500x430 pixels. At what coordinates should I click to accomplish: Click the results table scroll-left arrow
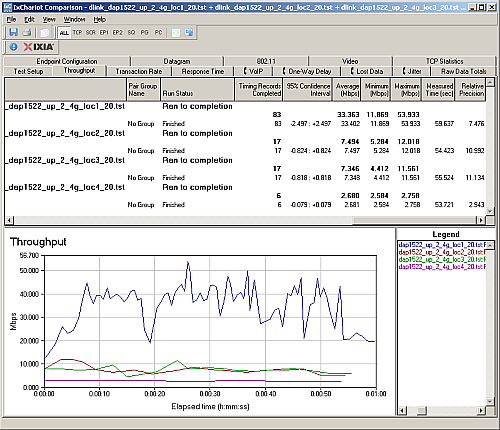[x=9, y=220]
